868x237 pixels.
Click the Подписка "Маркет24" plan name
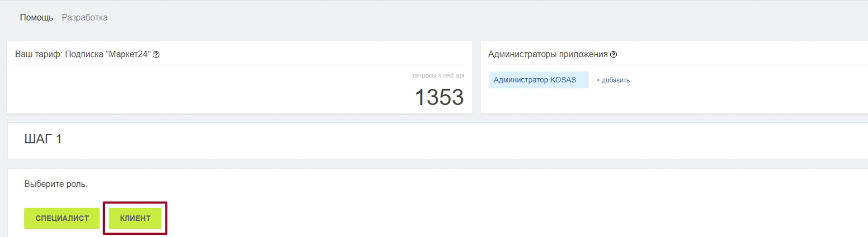(108, 54)
